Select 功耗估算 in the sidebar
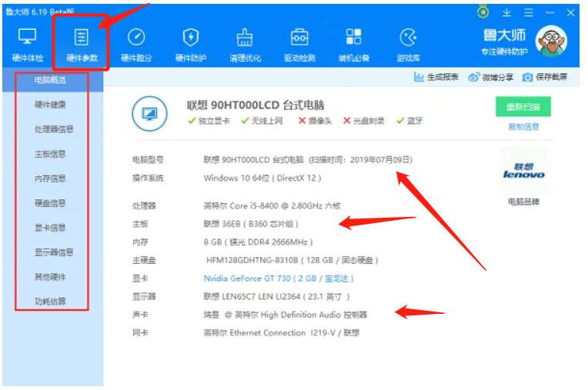This screenshot has height=390, width=588. (50, 302)
